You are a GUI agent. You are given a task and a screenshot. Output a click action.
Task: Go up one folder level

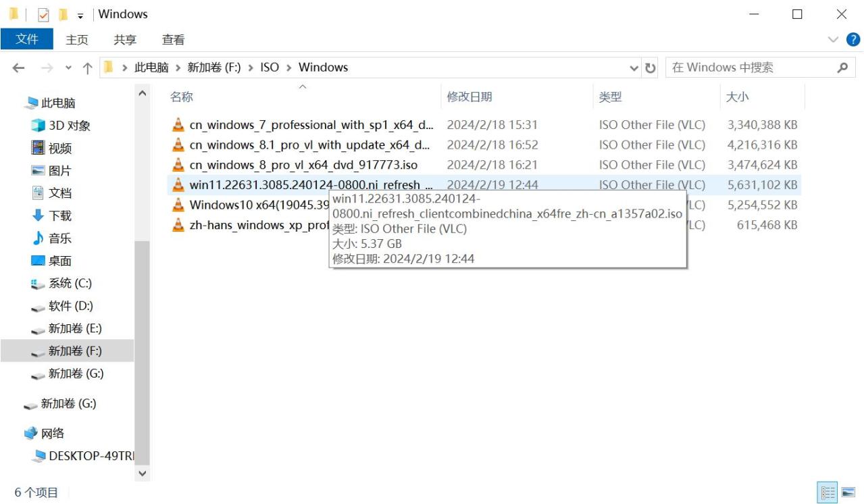pyautogui.click(x=87, y=68)
